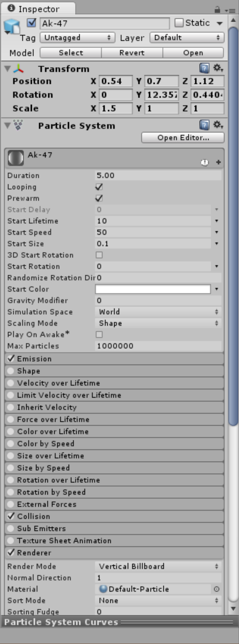Open the External Forces module header
Screen dimensions: 239x644
coord(114,504)
